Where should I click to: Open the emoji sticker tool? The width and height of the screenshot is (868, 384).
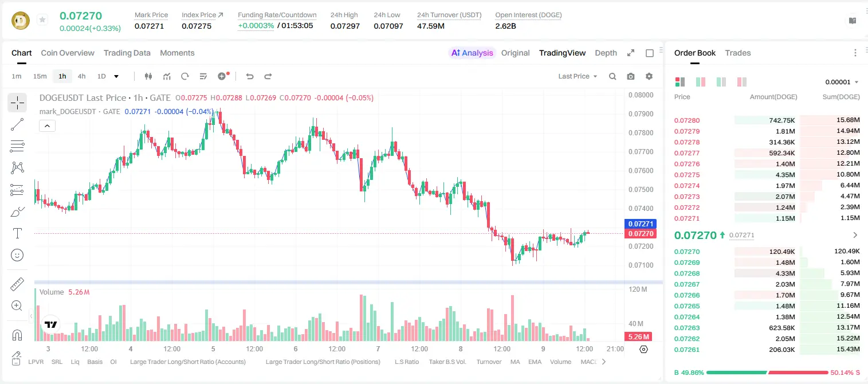click(x=17, y=255)
